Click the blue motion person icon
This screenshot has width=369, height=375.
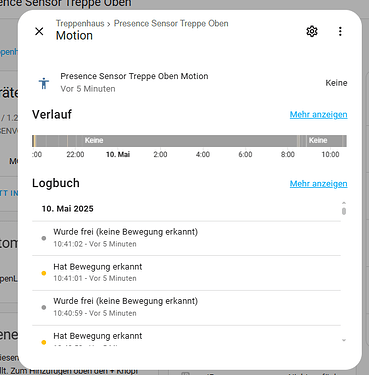click(x=44, y=83)
